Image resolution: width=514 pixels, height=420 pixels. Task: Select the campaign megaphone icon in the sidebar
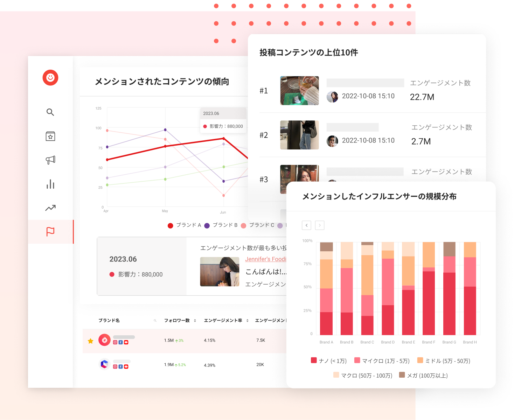coord(50,160)
